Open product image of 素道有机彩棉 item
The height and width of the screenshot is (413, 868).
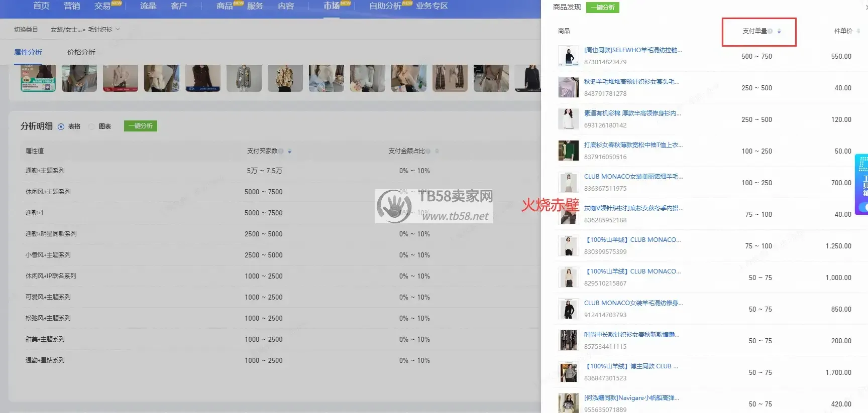tap(569, 119)
